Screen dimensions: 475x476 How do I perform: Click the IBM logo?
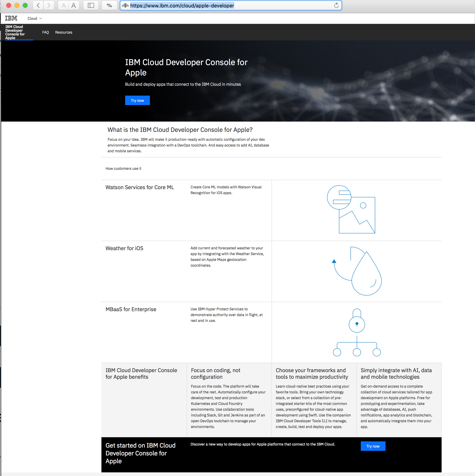11,18
